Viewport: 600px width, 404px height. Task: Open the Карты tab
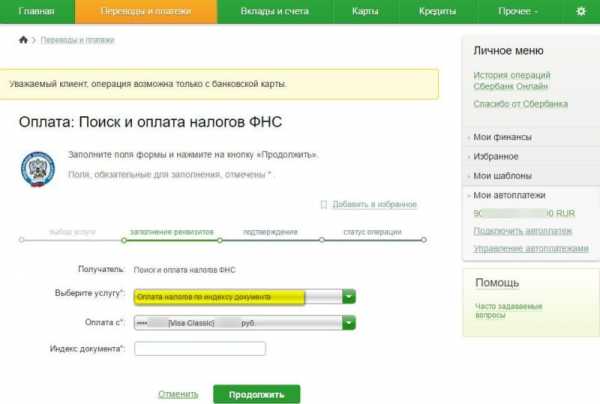click(x=365, y=11)
